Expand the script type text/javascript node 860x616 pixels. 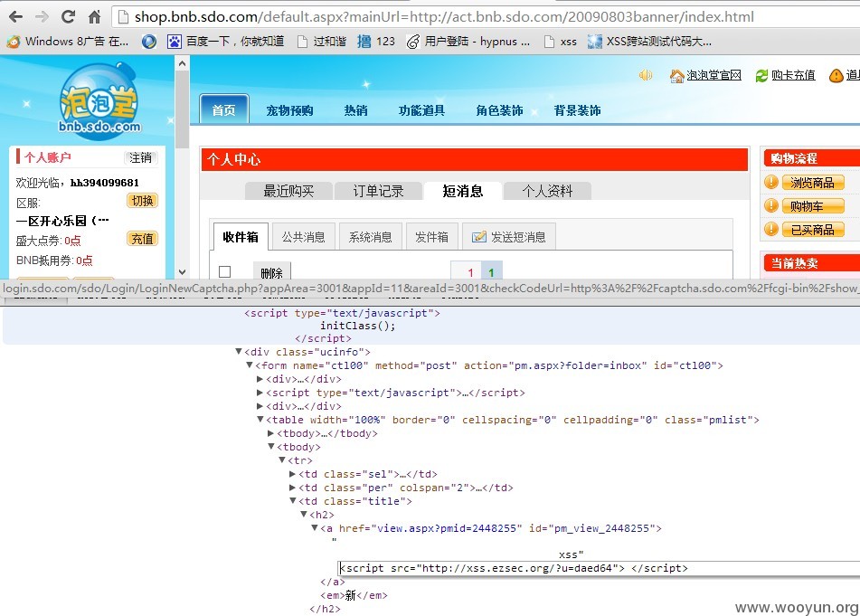point(260,393)
